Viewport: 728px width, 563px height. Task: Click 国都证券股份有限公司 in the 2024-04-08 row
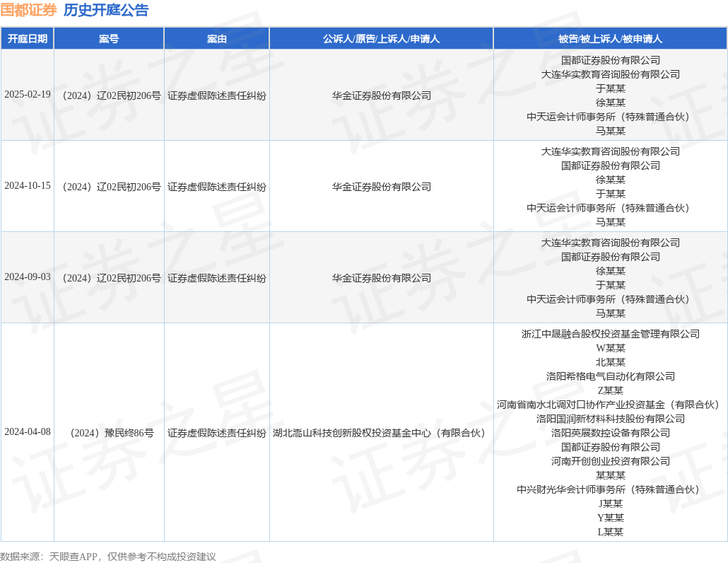(x=611, y=447)
